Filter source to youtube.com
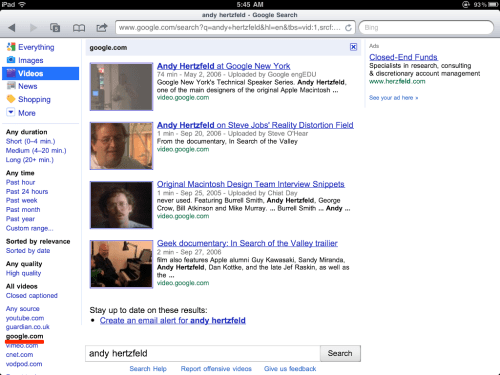Viewport: 500px width, 375px height. 25,318
